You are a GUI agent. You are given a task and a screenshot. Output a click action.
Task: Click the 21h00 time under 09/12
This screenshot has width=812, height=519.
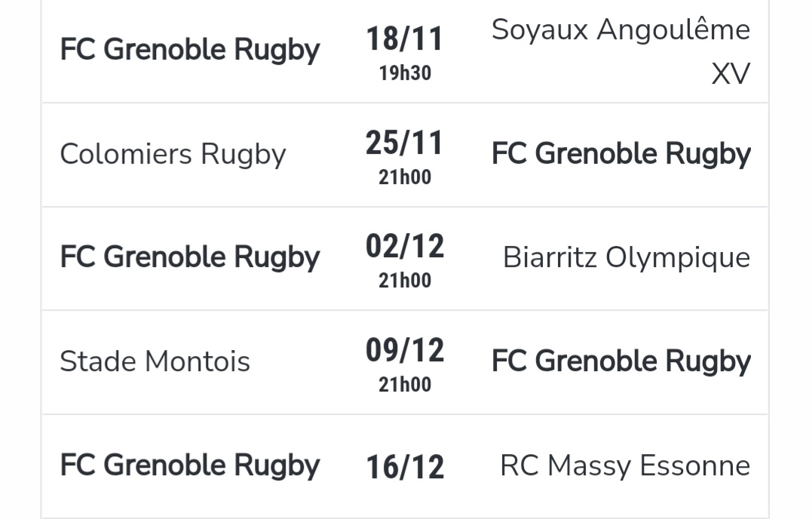(405, 385)
